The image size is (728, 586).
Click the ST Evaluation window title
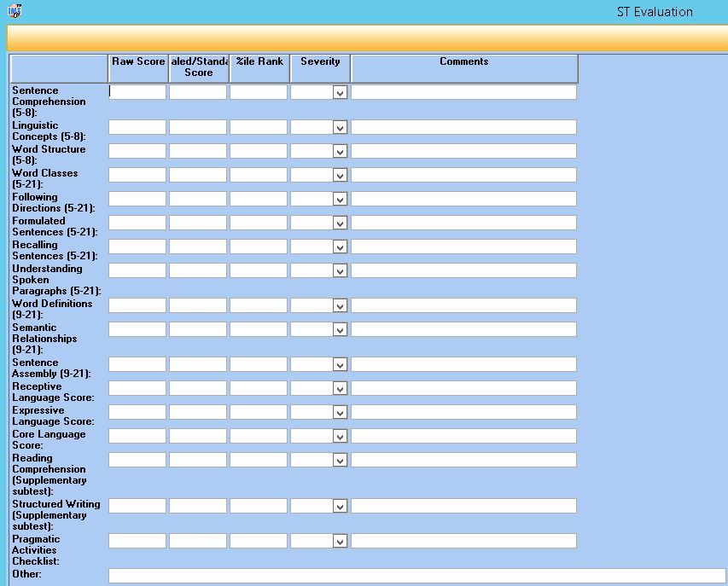pyautogui.click(x=655, y=12)
